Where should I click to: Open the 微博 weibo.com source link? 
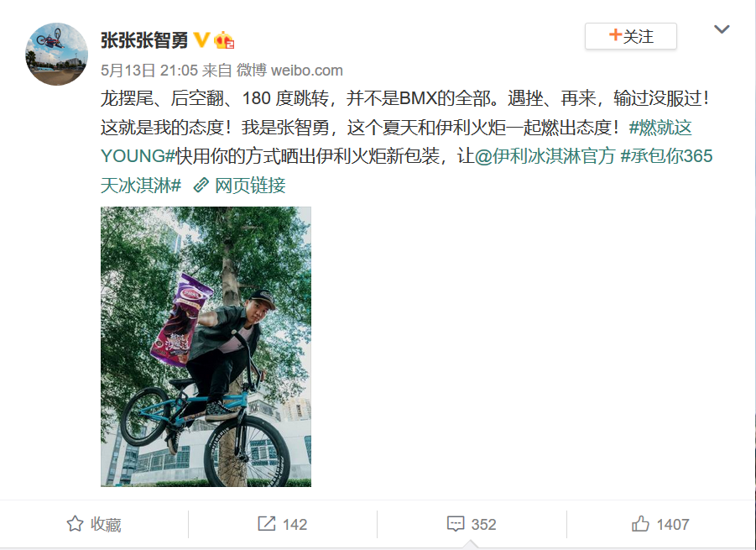pos(289,71)
